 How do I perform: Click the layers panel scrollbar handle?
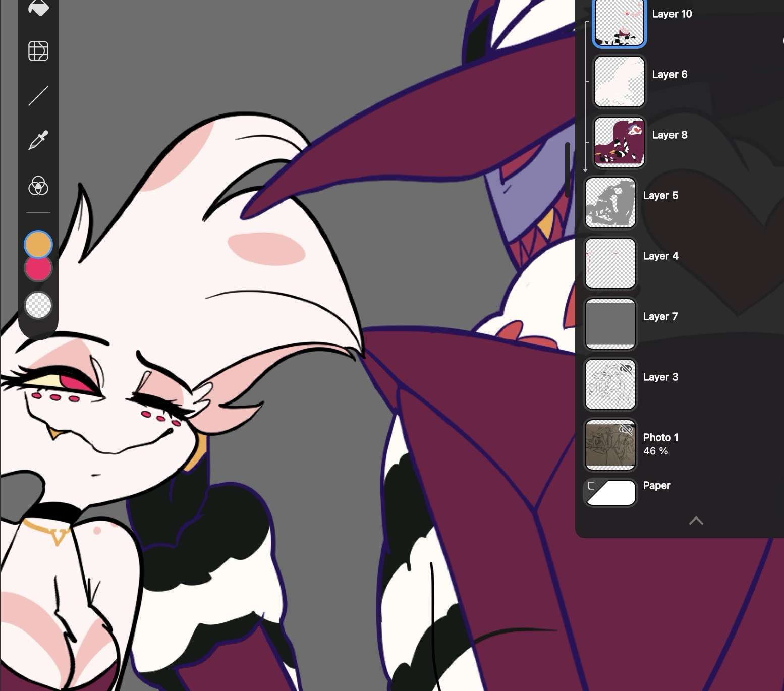[x=568, y=169]
